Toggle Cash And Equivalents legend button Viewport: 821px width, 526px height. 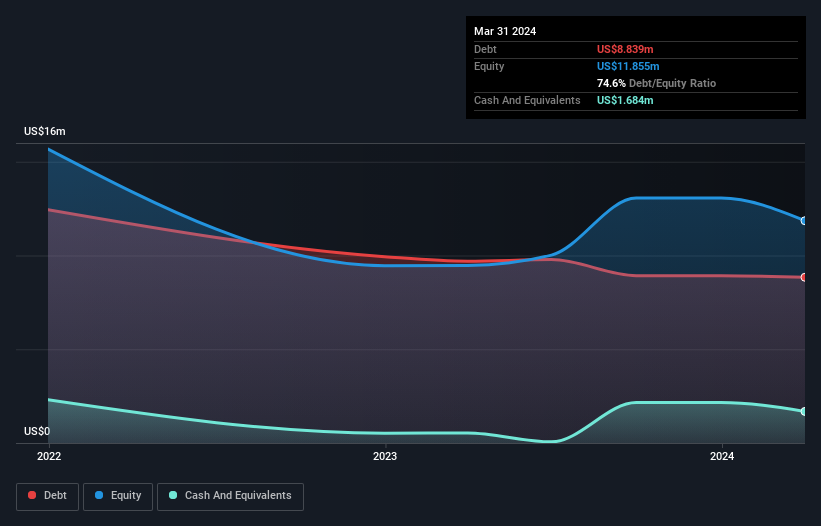point(230,496)
